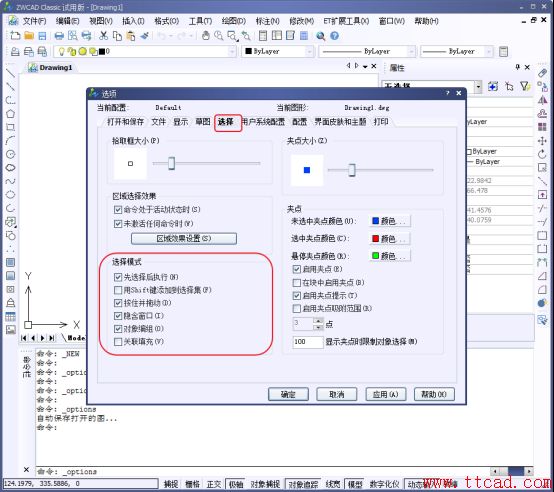Click 区域效果设置(S) button

(184, 238)
